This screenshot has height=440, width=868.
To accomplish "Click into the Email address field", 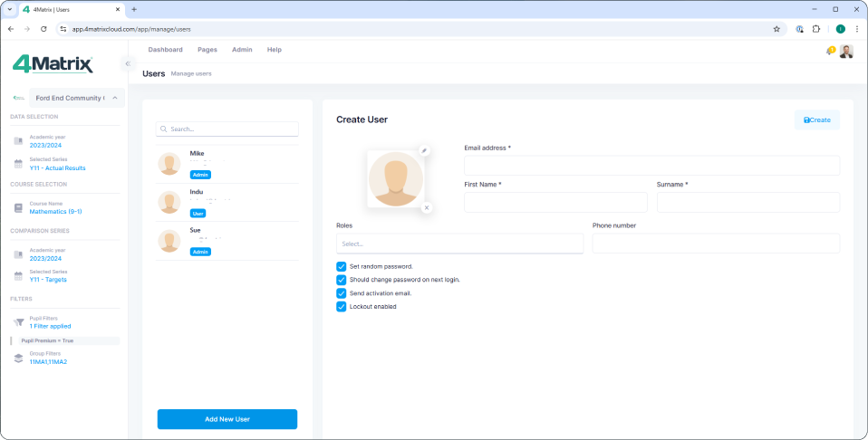I will click(651, 166).
